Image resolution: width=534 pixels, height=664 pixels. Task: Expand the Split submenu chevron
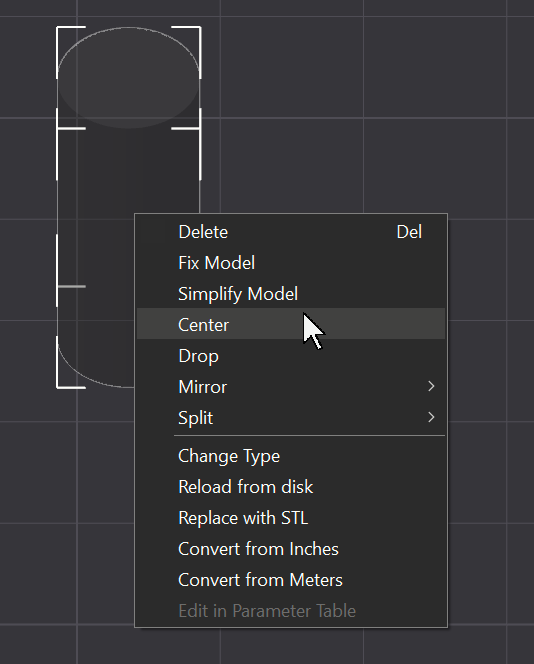coord(431,417)
